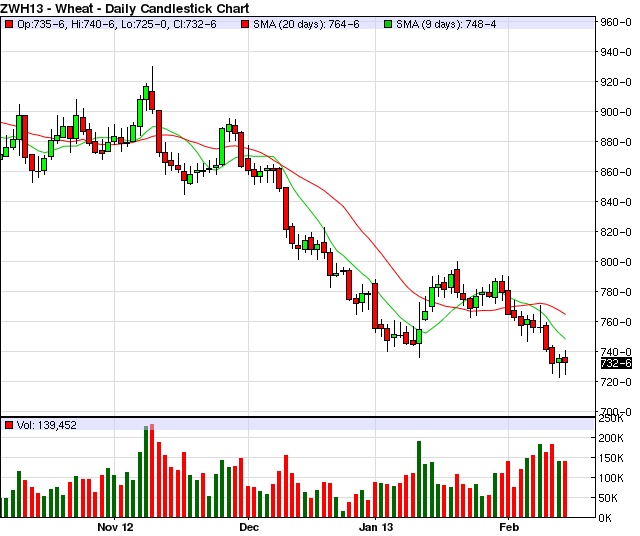
Task: Click the red legend square beside Op:735-6
Action: (9, 24)
